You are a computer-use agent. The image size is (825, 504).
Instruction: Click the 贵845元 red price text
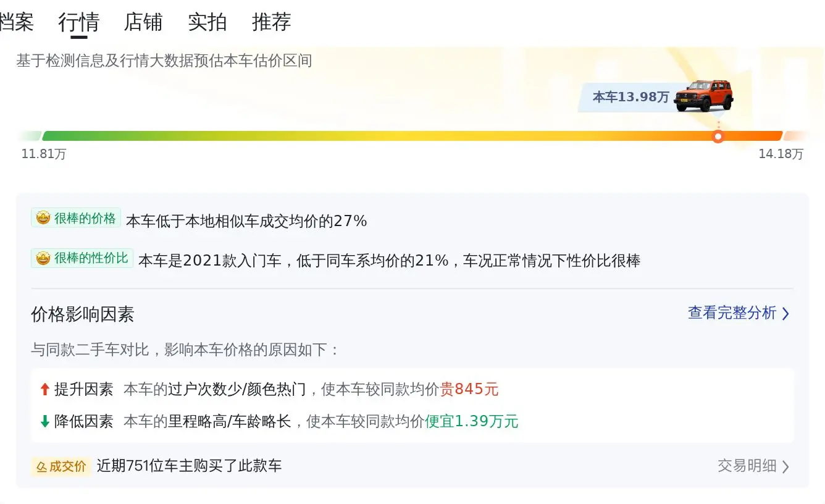click(469, 389)
